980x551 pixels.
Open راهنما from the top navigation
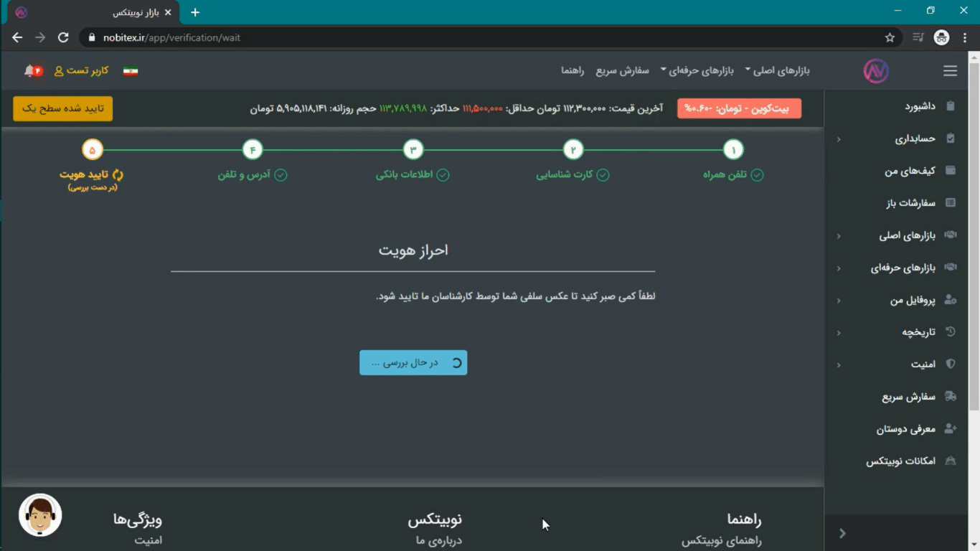(572, 70)
